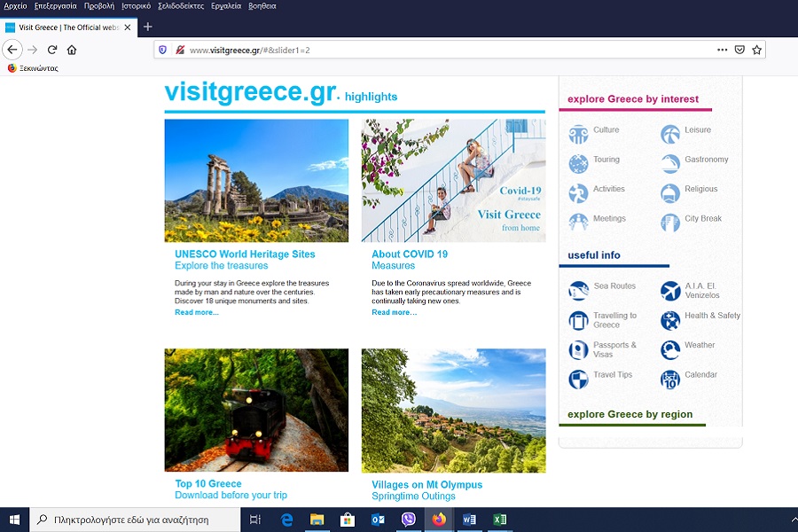Click the A.I.A. El. Venizelos airplane icon
Screen dimensions: 798x532
(670, 291)
